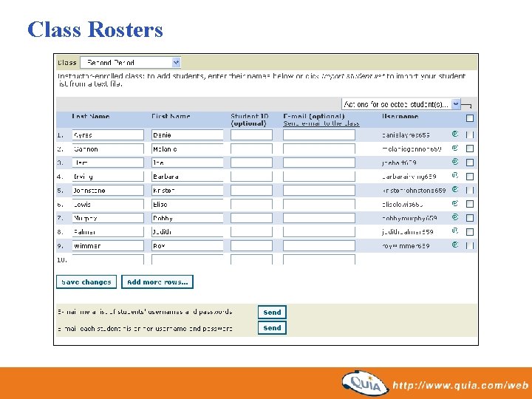The height and width of the screenshot is (399, 532).
Task: Click the Last Name column header
Action: coord(91,116)
